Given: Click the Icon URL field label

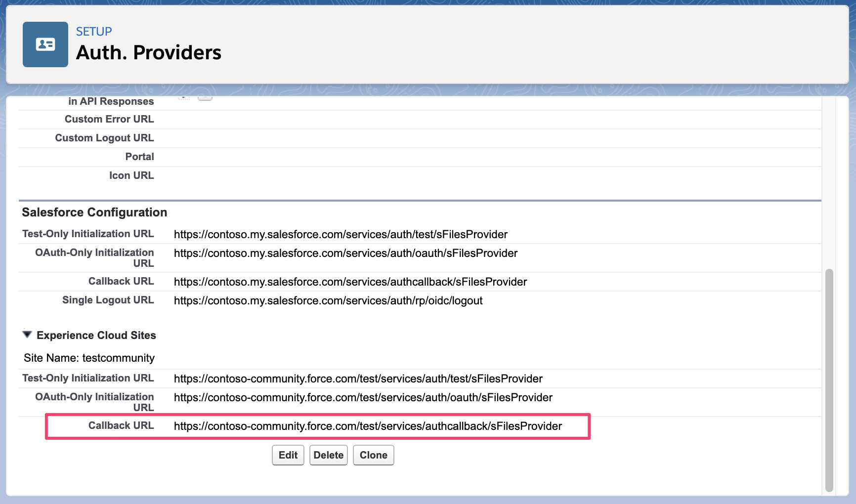Looking at the screenshot, I should pyautogui.click(x=131, y=175).
